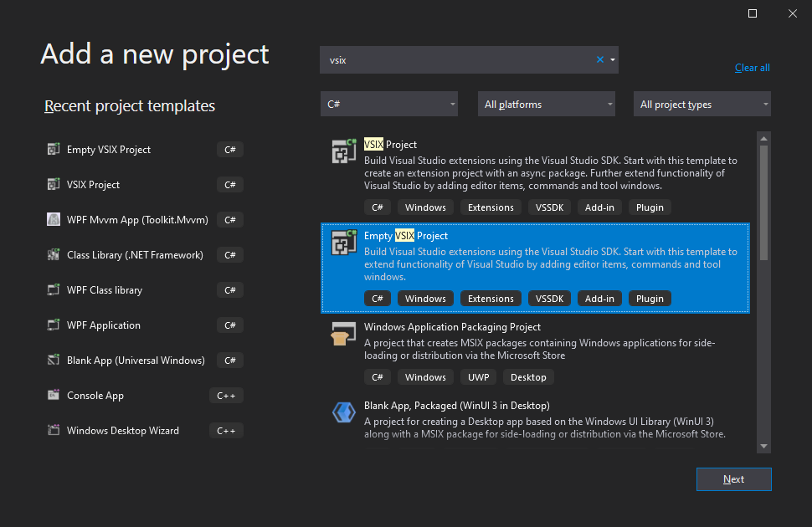Open the All platforms filter dropdown
The height and width of the screenshot is (527, 812).
click(x=547, y=104)
